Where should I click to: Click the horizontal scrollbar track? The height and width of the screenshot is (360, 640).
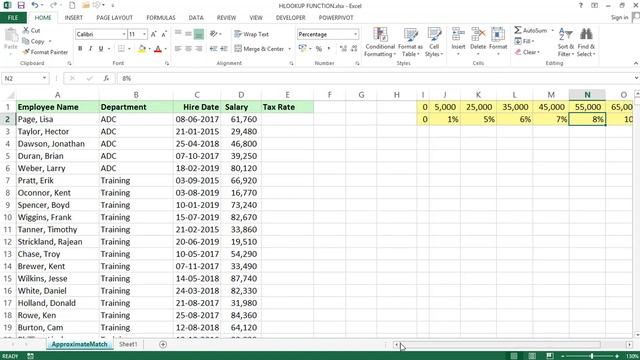point(512,345)
